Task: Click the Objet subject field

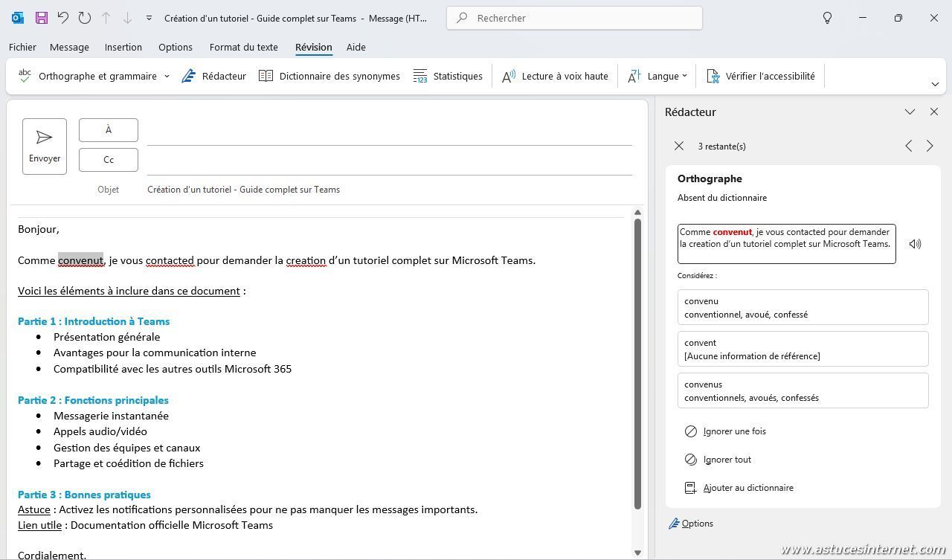Action: [x=390, y=190]
